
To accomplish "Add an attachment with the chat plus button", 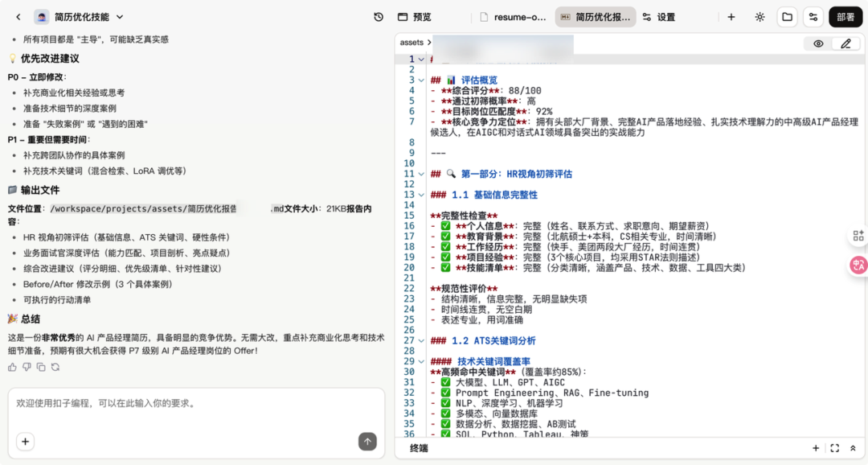I will [x=25, y=441].
